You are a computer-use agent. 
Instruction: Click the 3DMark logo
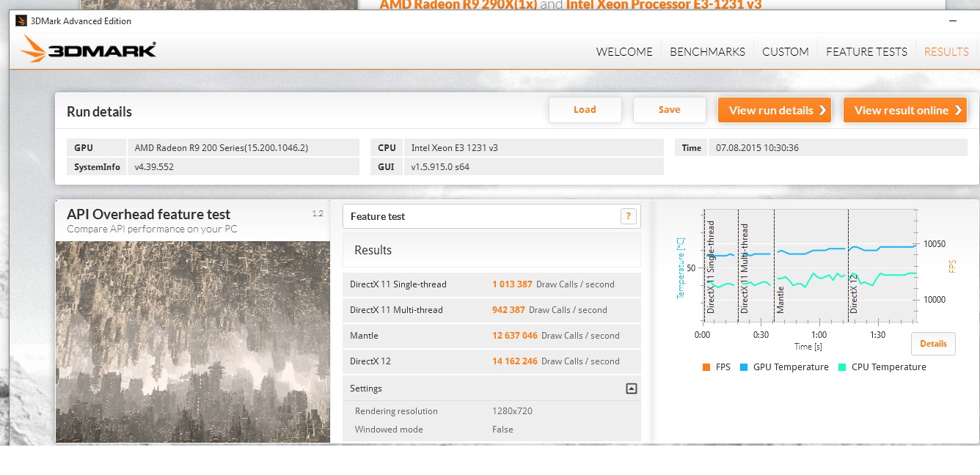pos(88,51)
